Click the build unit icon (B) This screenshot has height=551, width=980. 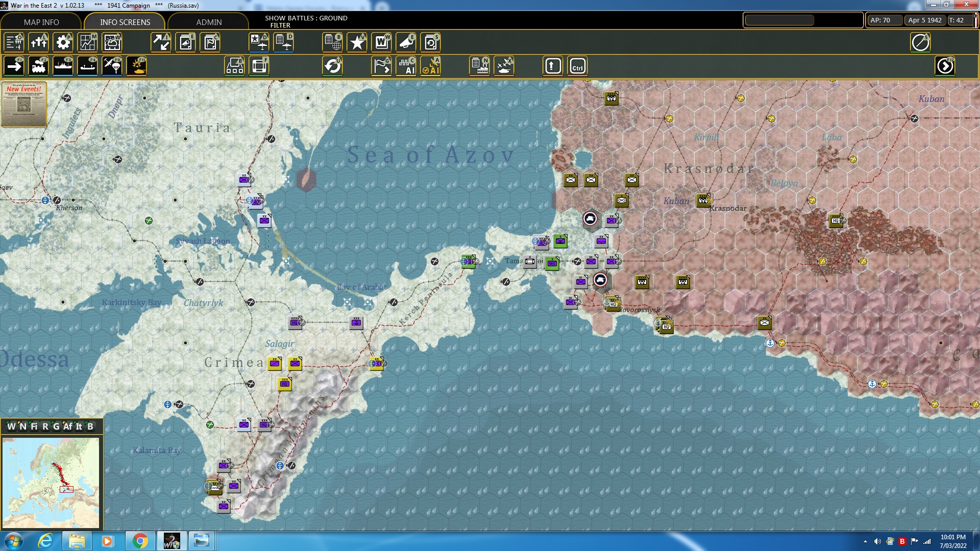point(235,66)
